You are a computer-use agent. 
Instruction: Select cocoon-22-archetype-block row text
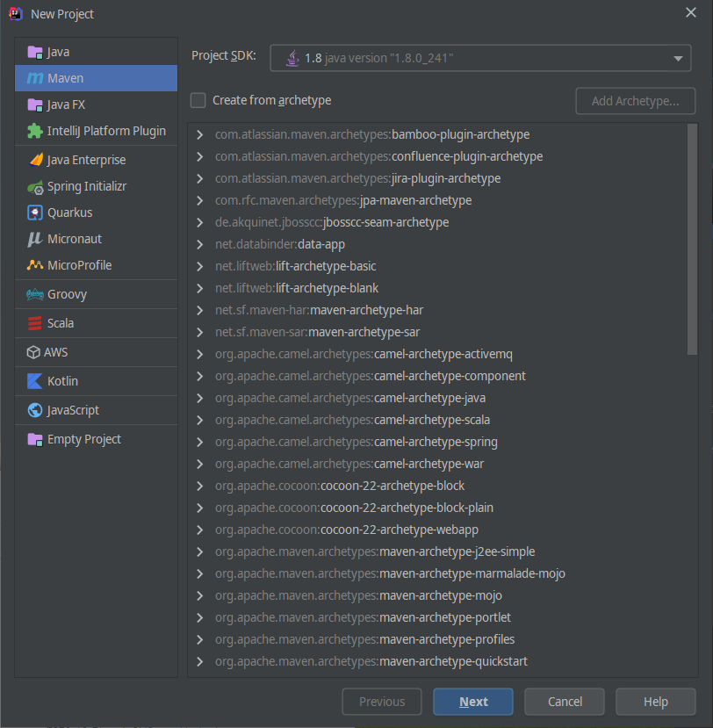pyautogui.click(x=339, y=486)
